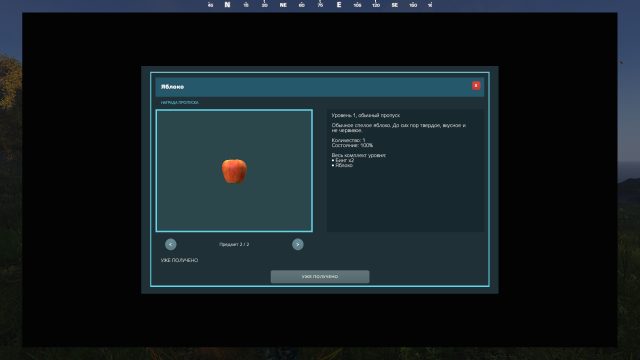Click the УЖЕ ПОЛУЧЕНО status text below the arrows

(x=179, y=260)
